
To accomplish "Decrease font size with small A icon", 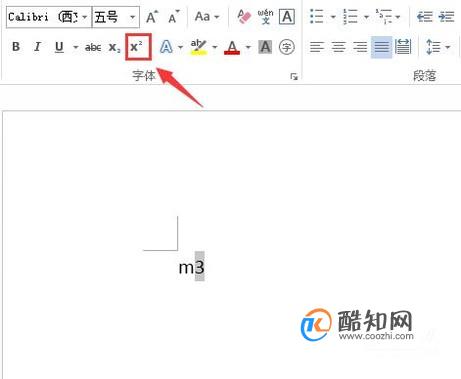I will click(x=173, y=17).
